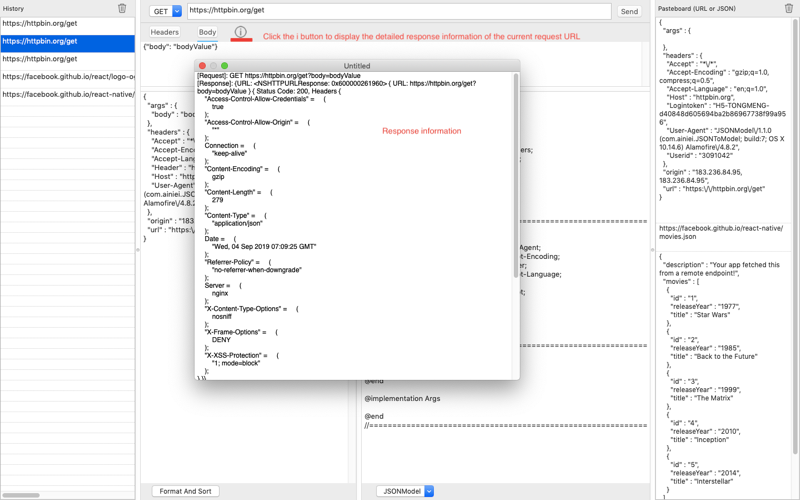The height and width of the screenshot is (500, 800).
Task: Select the third https://httpbin.org/get history entry
Action: tap(68, 59)
